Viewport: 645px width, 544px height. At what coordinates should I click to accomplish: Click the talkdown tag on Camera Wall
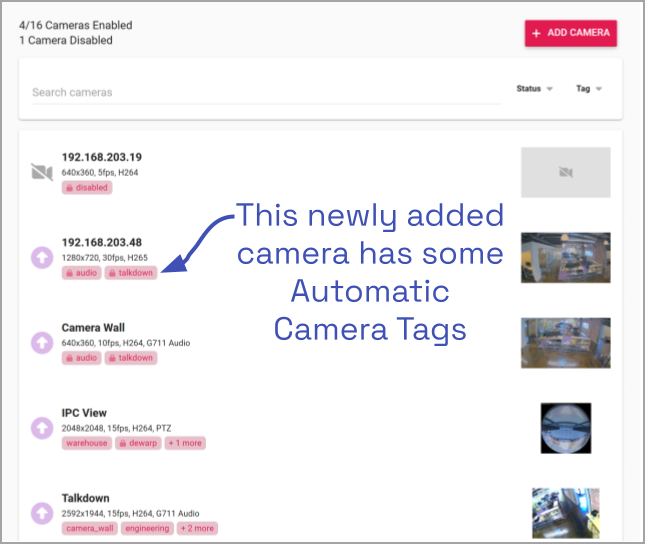click(x=131, y=358)
